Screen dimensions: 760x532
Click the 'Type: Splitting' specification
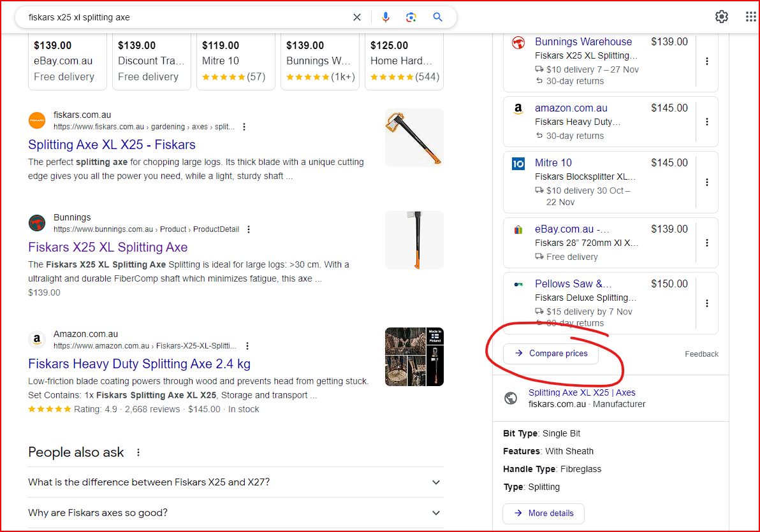point(531,487)
